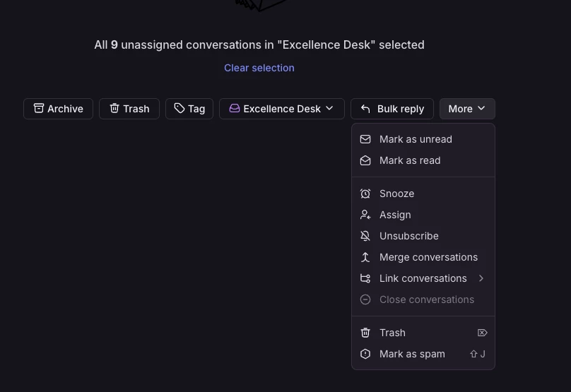Collapse the More dropdown menu

pyautogui.click(x=467, y=109)
